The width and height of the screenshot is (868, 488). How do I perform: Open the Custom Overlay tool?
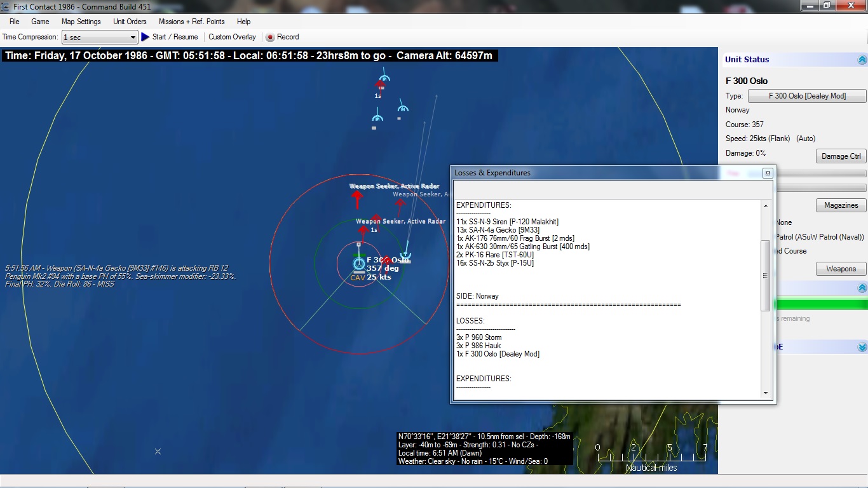point(232,37)
